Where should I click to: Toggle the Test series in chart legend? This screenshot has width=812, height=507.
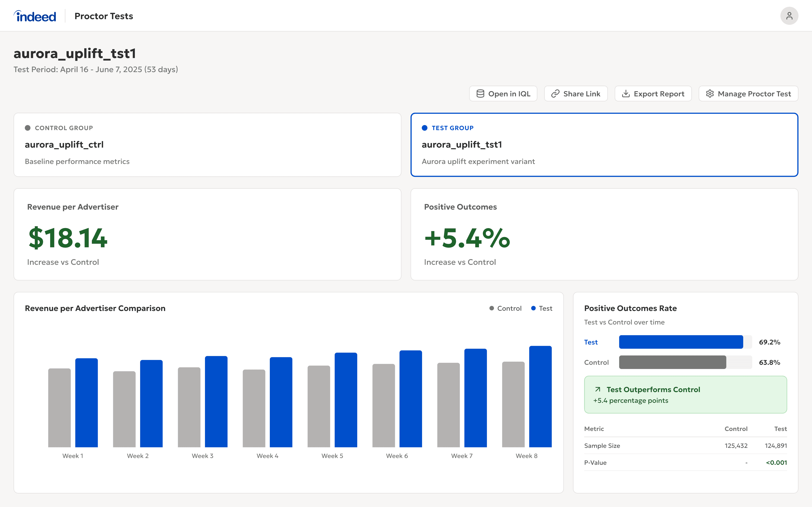click(x=542, y=308)
